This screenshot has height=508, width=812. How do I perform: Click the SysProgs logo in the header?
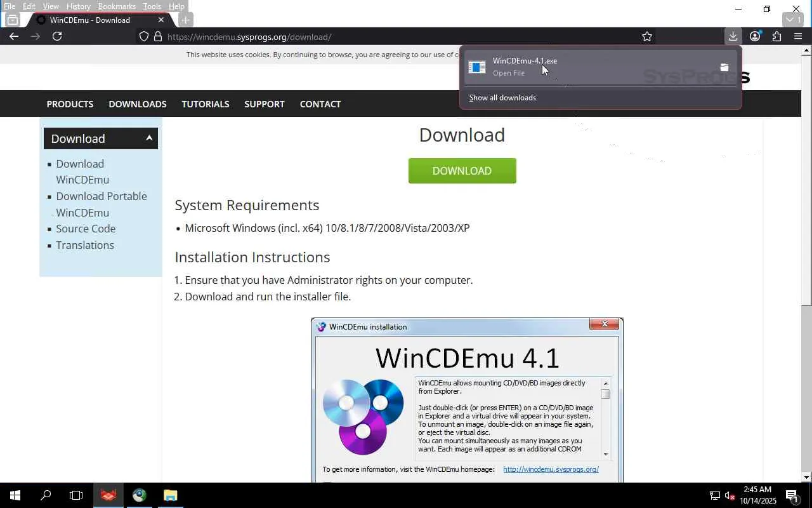point(697,77)
